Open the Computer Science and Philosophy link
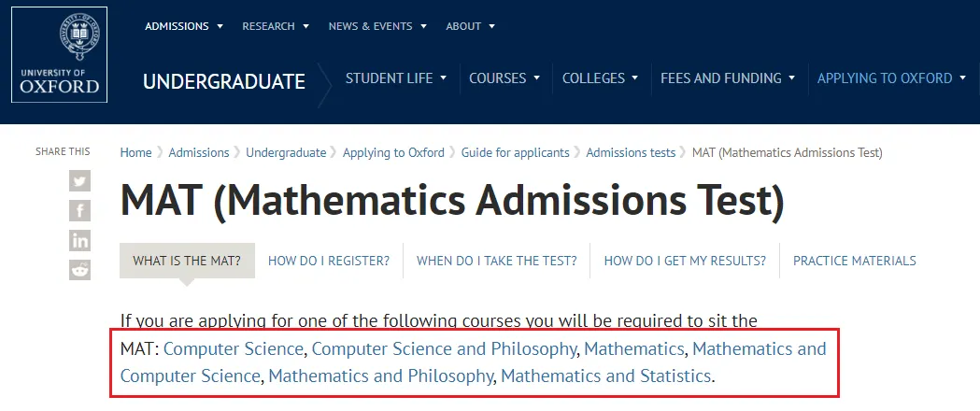 (x=444, y=349)
